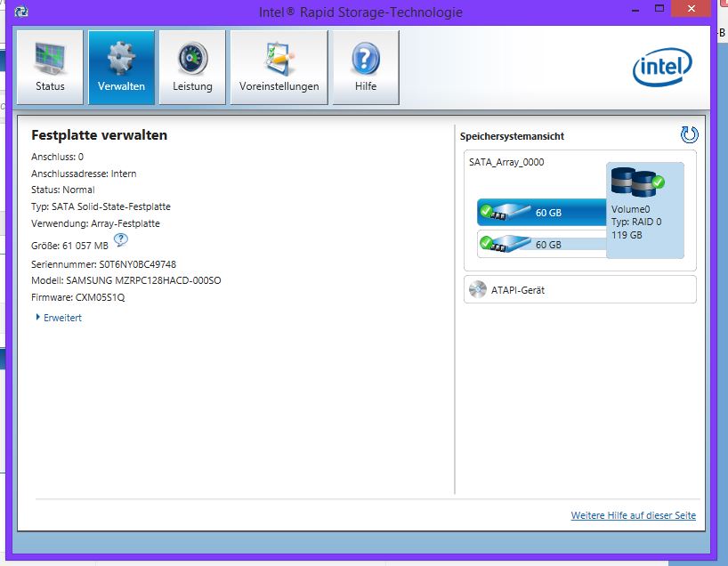Click the app icon in title bar
The width and height of the screenshot is (728, 566).
(21, 12)
